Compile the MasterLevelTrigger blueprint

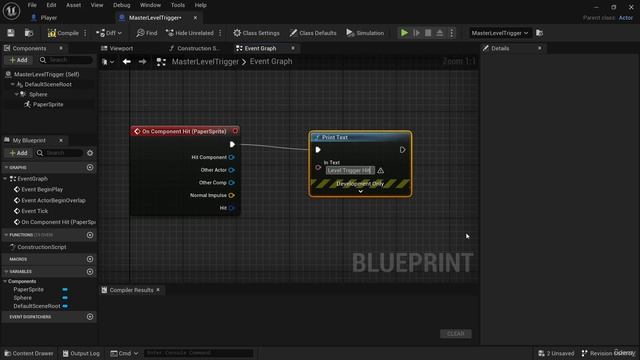pos(63,33)
